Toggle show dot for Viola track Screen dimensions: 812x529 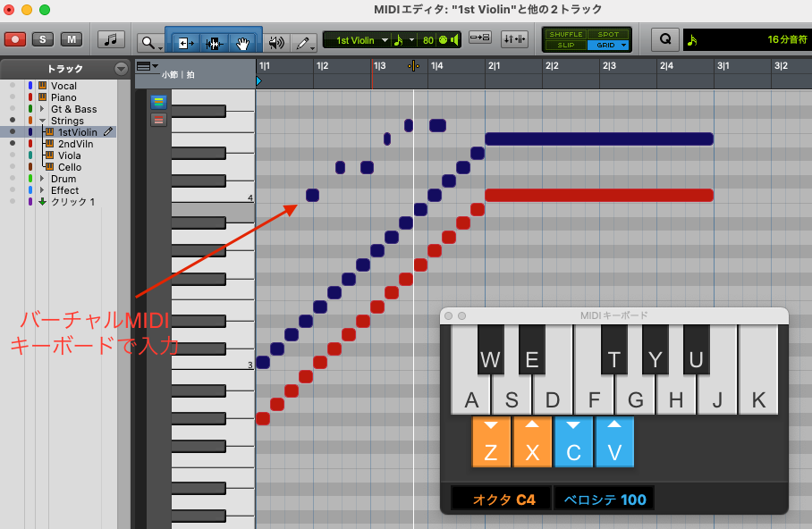pos(13,155)
